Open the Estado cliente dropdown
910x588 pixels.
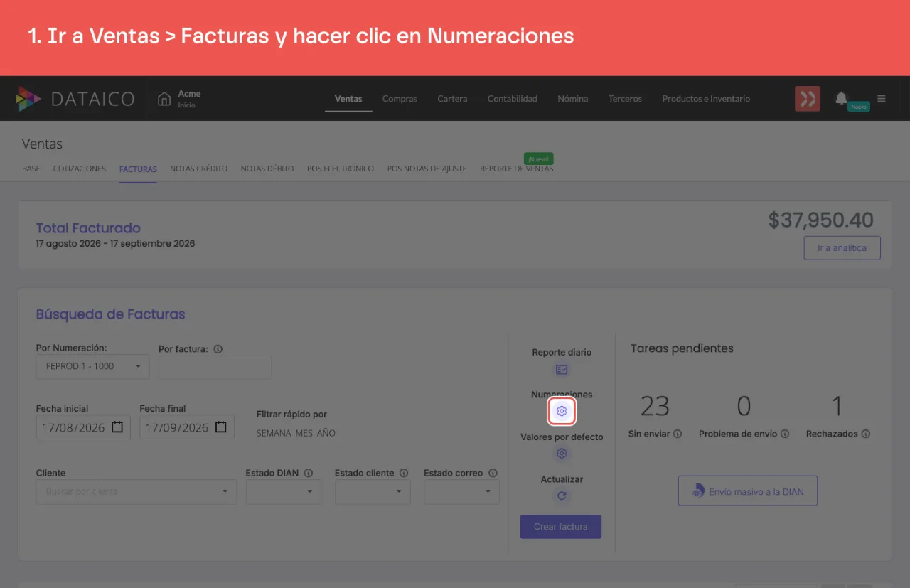click(x=373, y=491)
